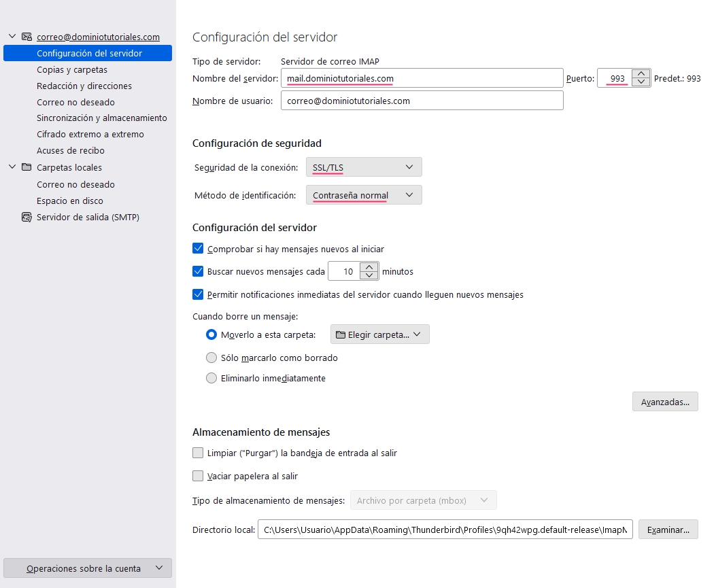The width and height of the screenshot is (716, 588).
Task: Click Examinar to browse local directory
Action: 668,530
